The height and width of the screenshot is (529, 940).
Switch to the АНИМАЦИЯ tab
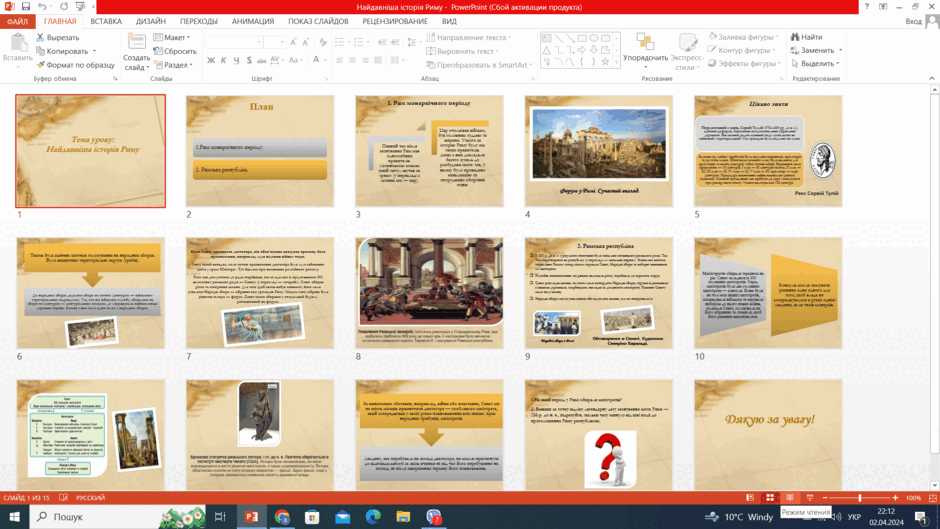click(253, 21)
